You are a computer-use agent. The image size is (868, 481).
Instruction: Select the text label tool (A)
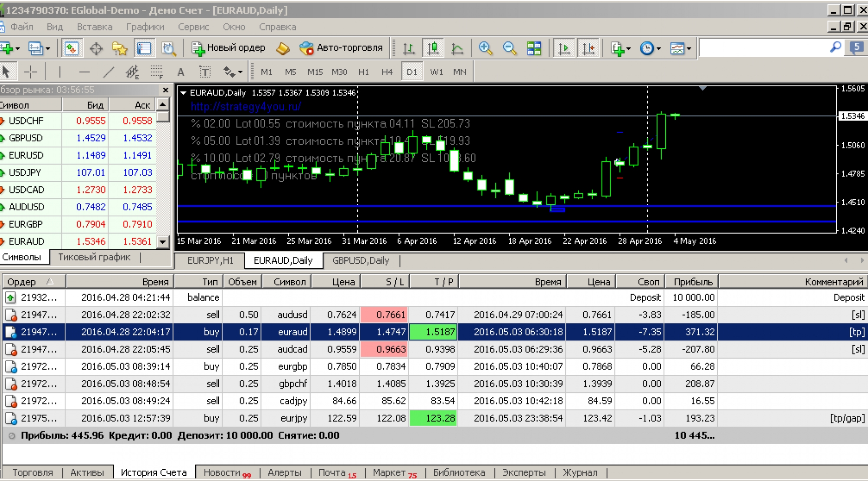181,72
